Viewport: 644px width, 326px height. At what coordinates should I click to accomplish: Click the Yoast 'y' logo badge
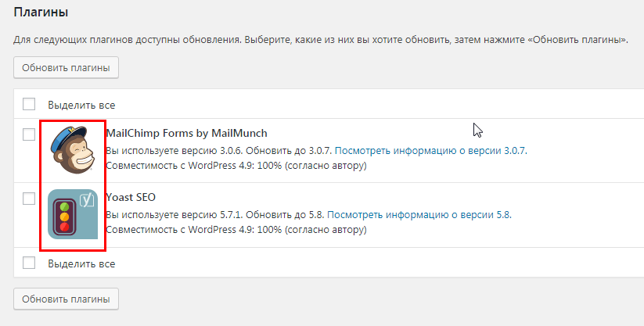coord(87,199)
